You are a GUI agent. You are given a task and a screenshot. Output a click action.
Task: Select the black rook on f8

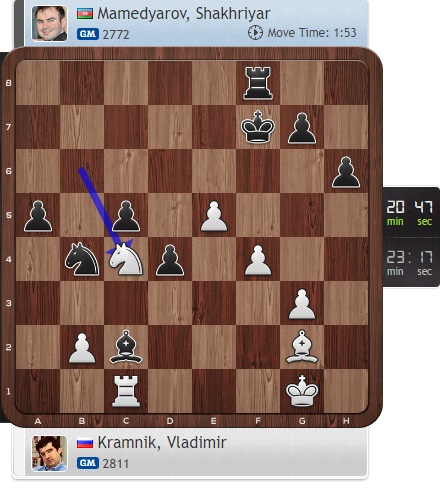coord(258,83)
